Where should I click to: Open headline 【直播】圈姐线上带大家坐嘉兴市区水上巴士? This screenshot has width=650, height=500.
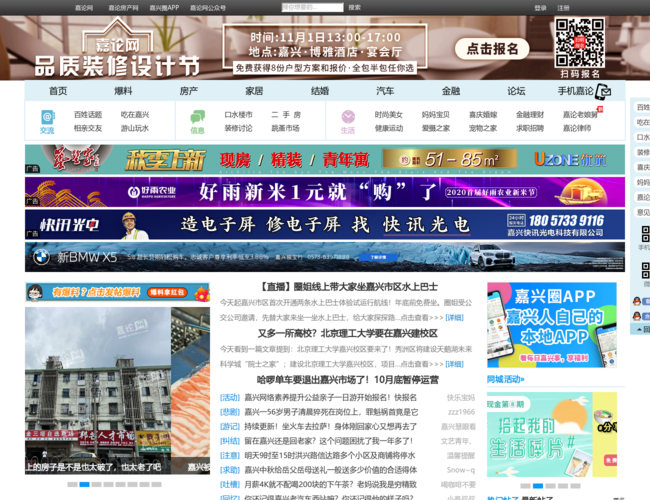coord(348,287)
